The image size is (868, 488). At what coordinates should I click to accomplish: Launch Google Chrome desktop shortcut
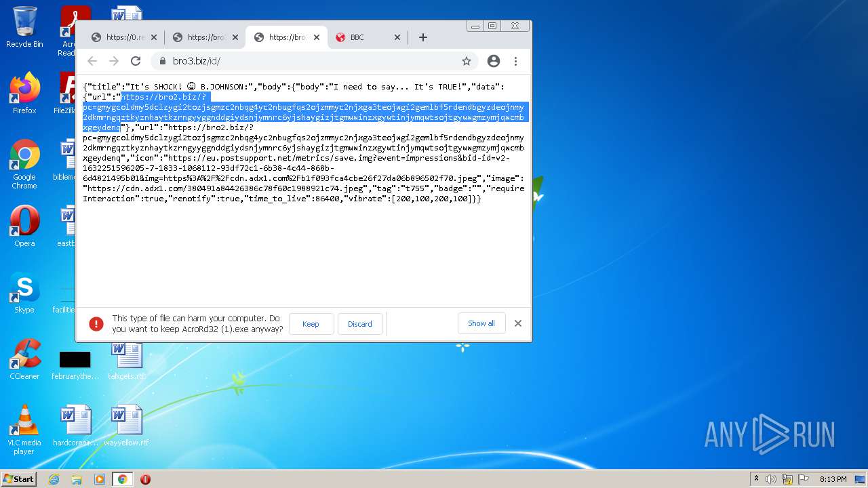click(24, 165)
